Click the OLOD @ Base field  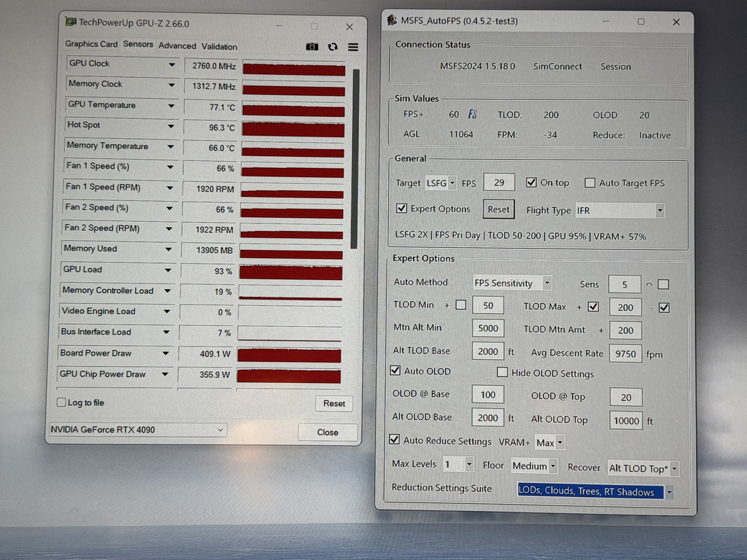pyautogui.click(x=488, y=394)
